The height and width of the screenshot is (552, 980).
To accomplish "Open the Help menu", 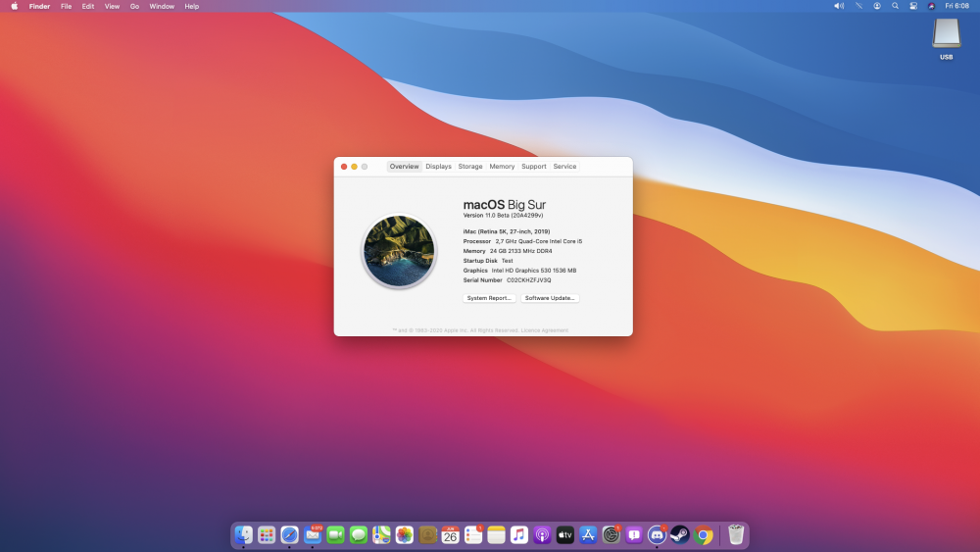I will tap(192, 6).
